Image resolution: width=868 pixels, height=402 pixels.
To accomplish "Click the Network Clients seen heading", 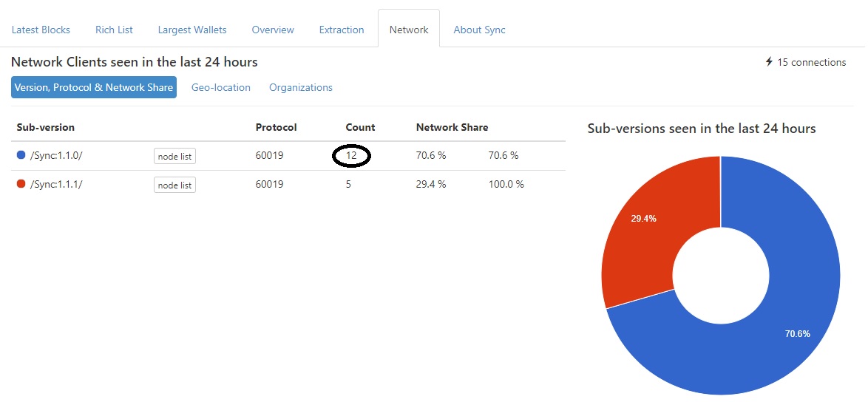I will pyautogui.click(x=135, y=62).
